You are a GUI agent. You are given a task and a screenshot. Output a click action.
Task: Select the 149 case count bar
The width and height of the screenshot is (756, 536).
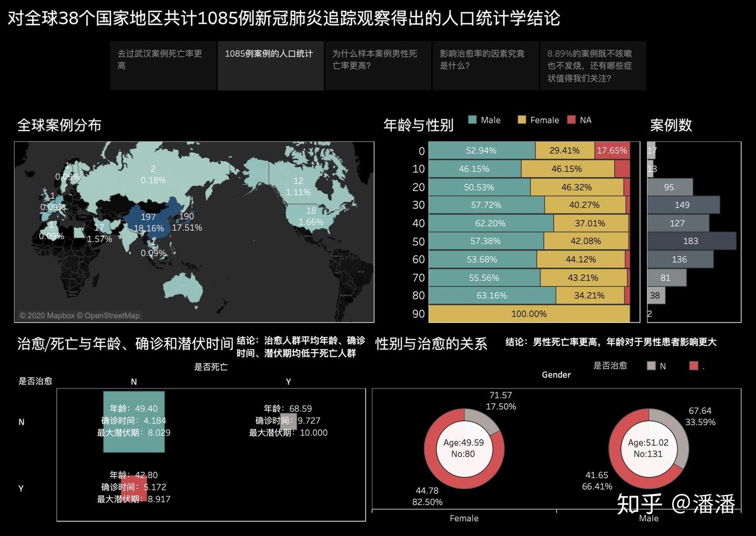(684, 205)
